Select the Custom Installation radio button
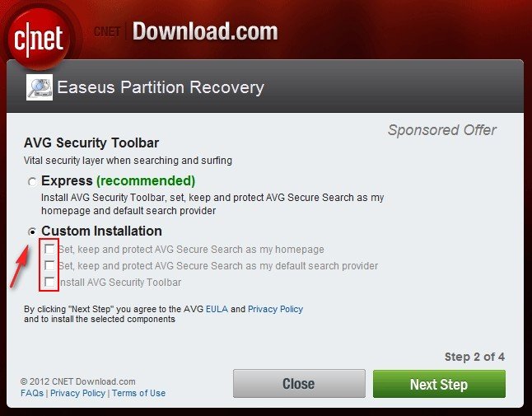The height and width of the screenshot is (416, 532). click(32, 231)
